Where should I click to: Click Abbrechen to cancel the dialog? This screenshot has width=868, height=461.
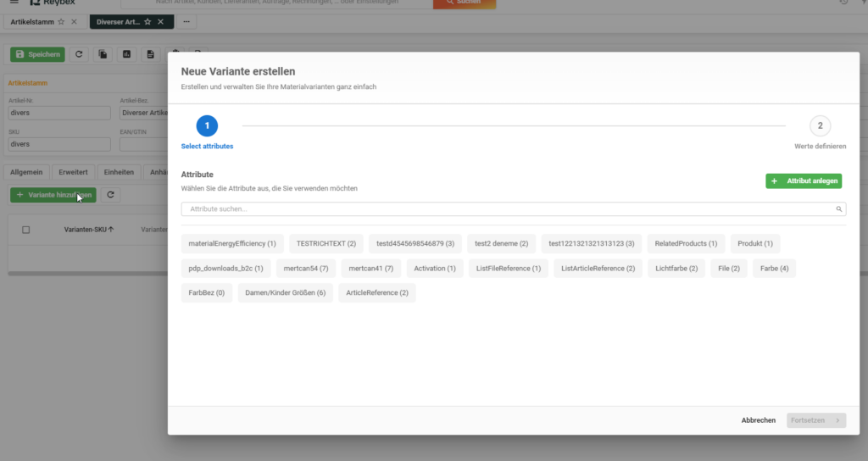(759, 420)
